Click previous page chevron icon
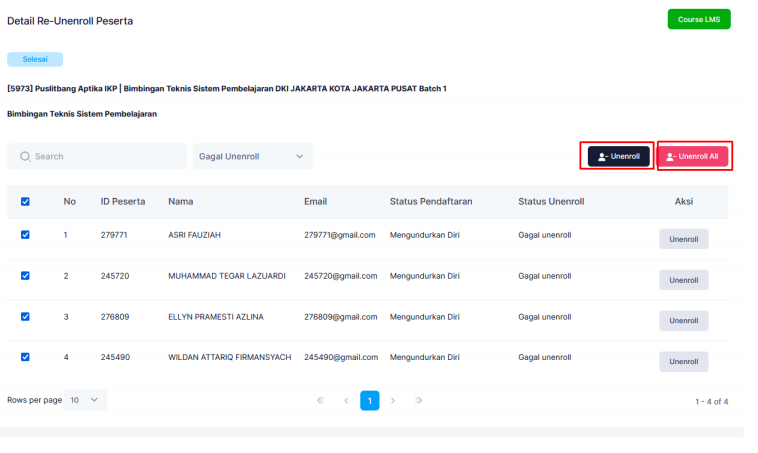The height and width of the screenshot is (453, 758). click(x=346, y=401)
